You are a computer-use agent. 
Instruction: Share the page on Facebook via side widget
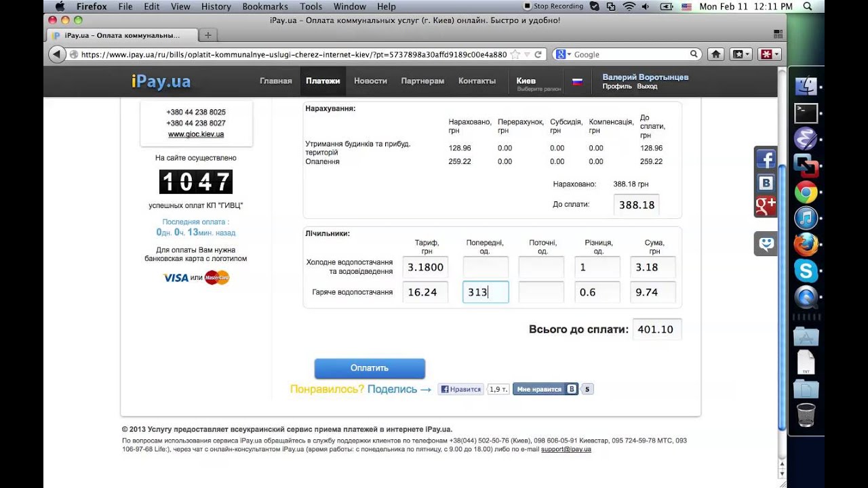[x=766, y=159]
